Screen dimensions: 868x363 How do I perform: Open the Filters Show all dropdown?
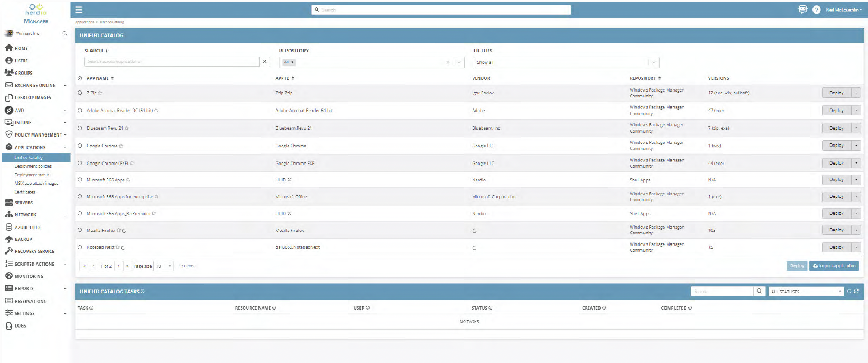(566, 62)
